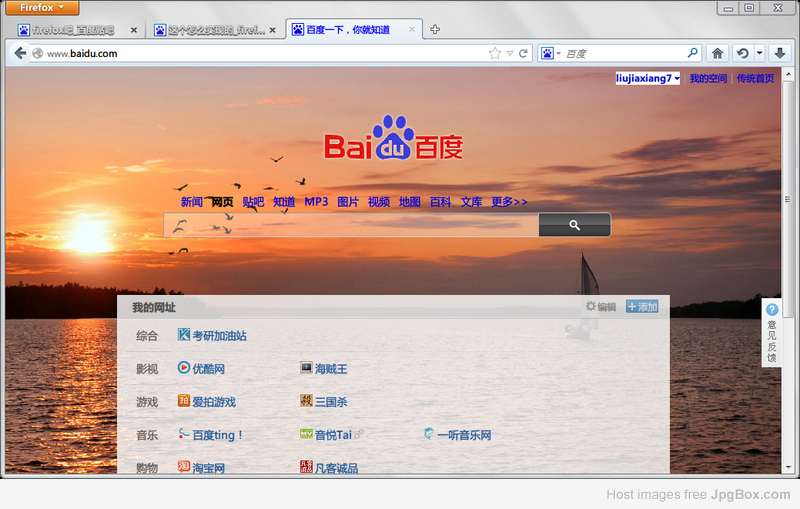Click the reload icon in the address bar

[x=524, y=53]
